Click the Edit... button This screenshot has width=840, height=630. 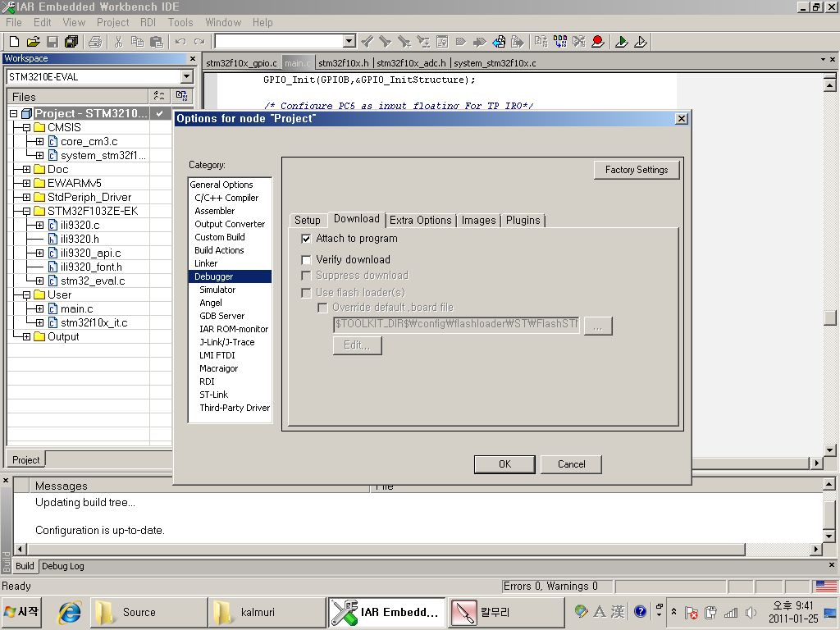tap(358, 345)
